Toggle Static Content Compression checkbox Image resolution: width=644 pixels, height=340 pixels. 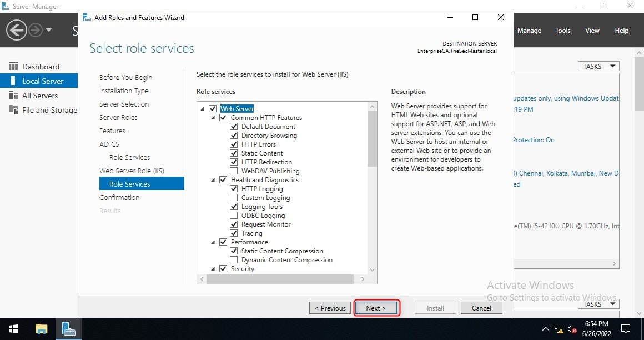[x=234, y=251]
